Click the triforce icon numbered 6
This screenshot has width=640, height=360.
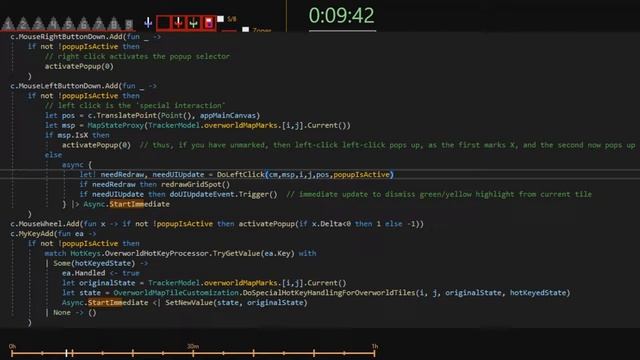[x=83, y=24]
